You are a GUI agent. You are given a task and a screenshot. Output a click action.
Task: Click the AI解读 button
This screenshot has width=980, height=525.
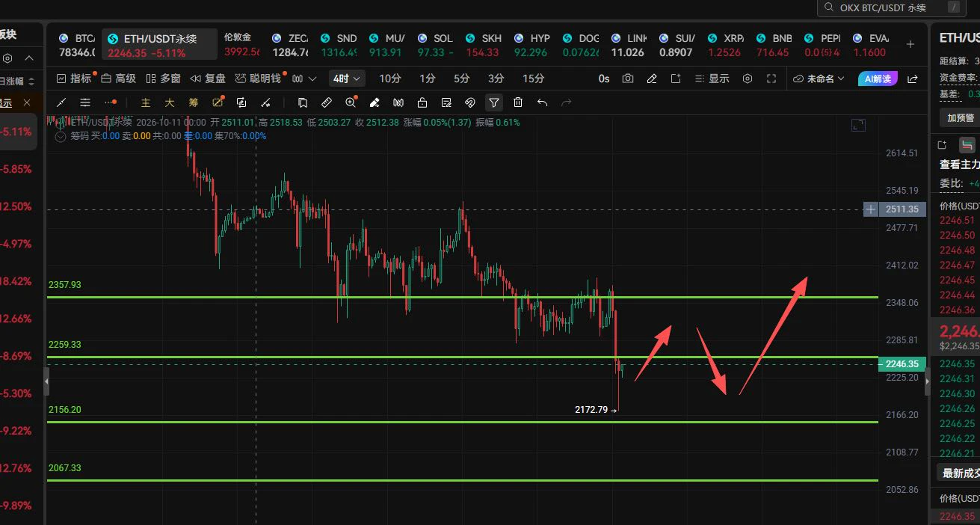click(878, 79)
